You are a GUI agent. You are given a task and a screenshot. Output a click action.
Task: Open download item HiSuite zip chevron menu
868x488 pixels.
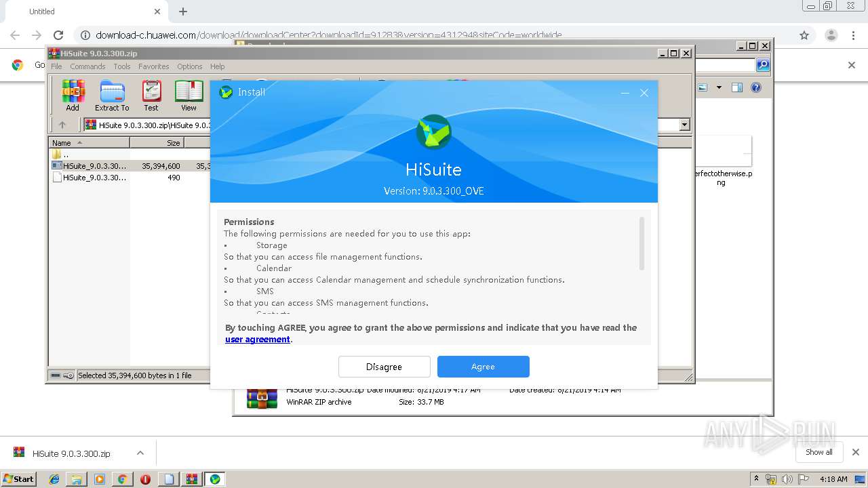click(x=140, y=453)
